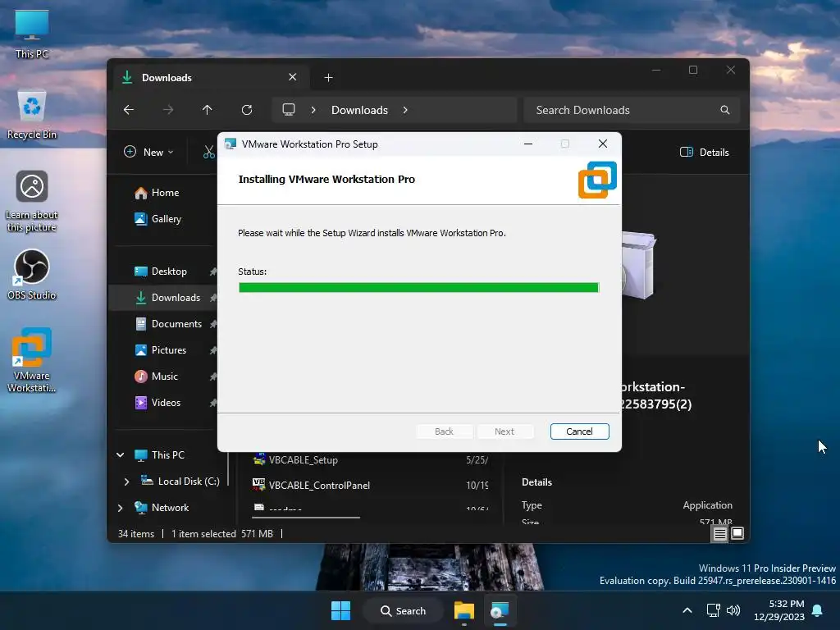Click the 34 items status bar text
This screenshot has width=840, height=630.
(136, 533)
